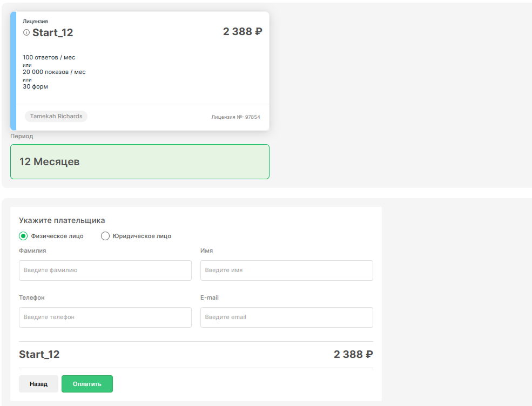Select the 12 Месяцев period option
The height and width of the screenshot is (406, 532).
tap(140, 162)
